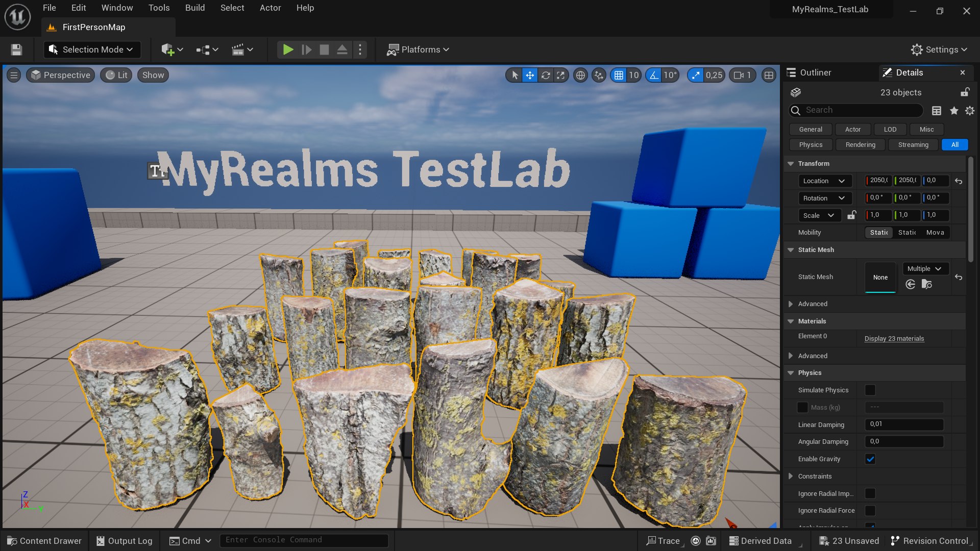980x551 pixels.
Task: Open the Tools menu
Action: (159, 8)
